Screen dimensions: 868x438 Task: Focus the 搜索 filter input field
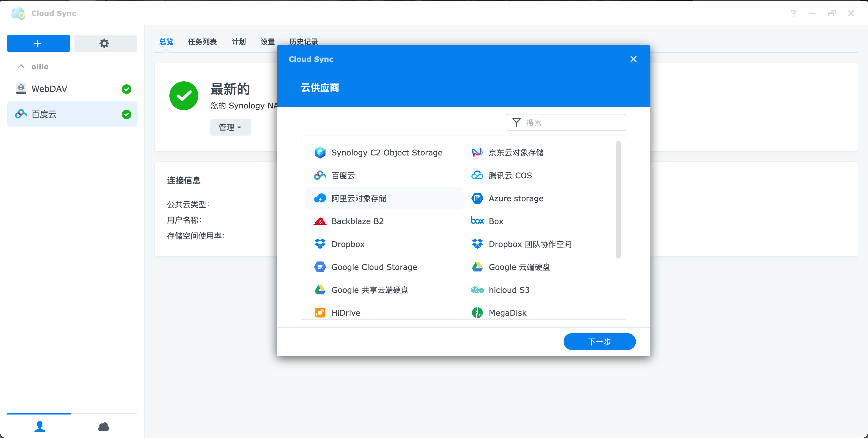[566, 123]
